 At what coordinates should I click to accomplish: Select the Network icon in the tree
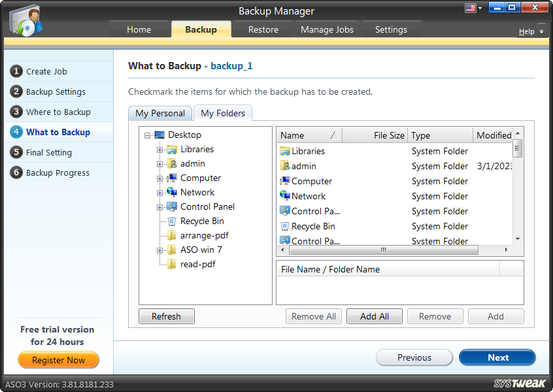(173, 192)
